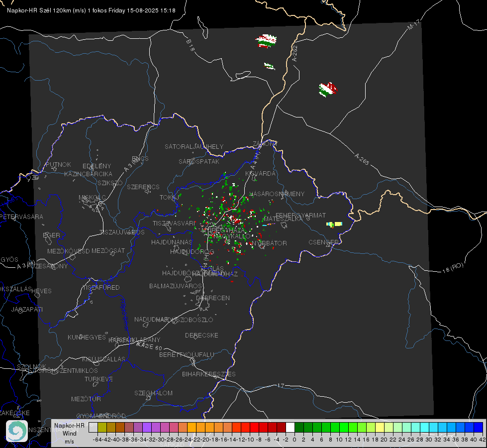Select the blue Hajdú-Bihar county label
The image size is (487, 448).
pos(124,315)
